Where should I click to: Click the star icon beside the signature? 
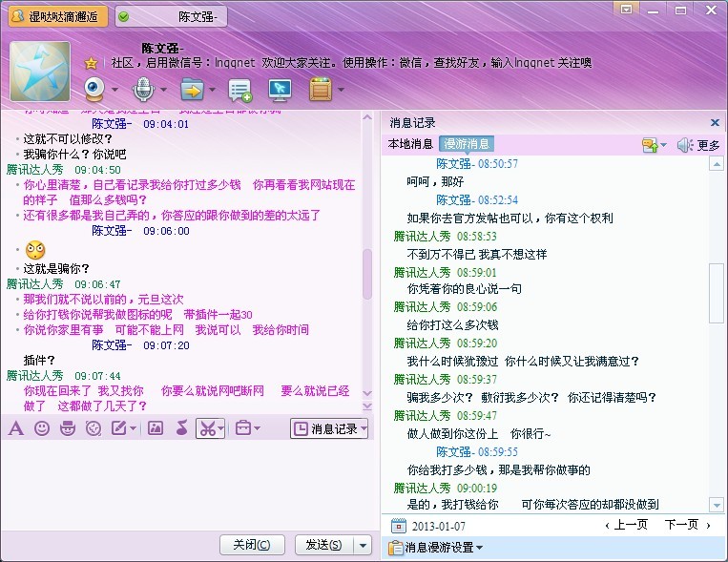91,63
